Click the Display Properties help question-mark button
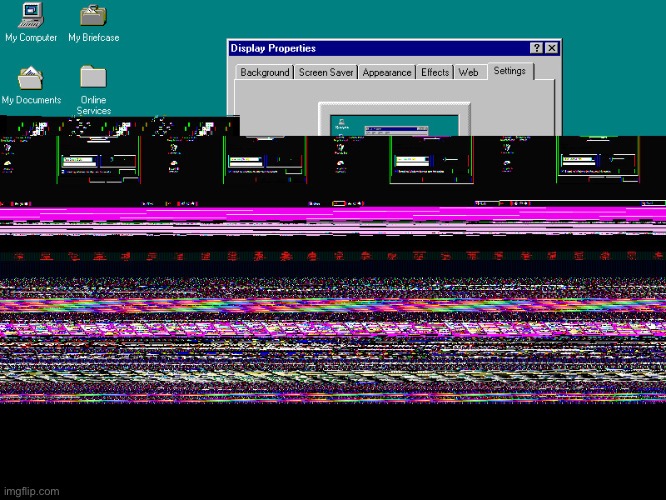Screen dimensions: 666x500 click(x=536, y=48)
